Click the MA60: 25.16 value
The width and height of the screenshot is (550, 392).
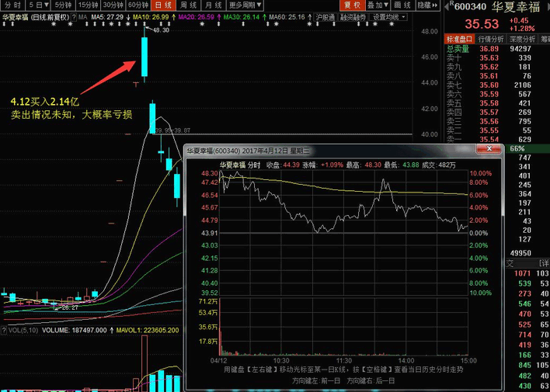[287, 17]
